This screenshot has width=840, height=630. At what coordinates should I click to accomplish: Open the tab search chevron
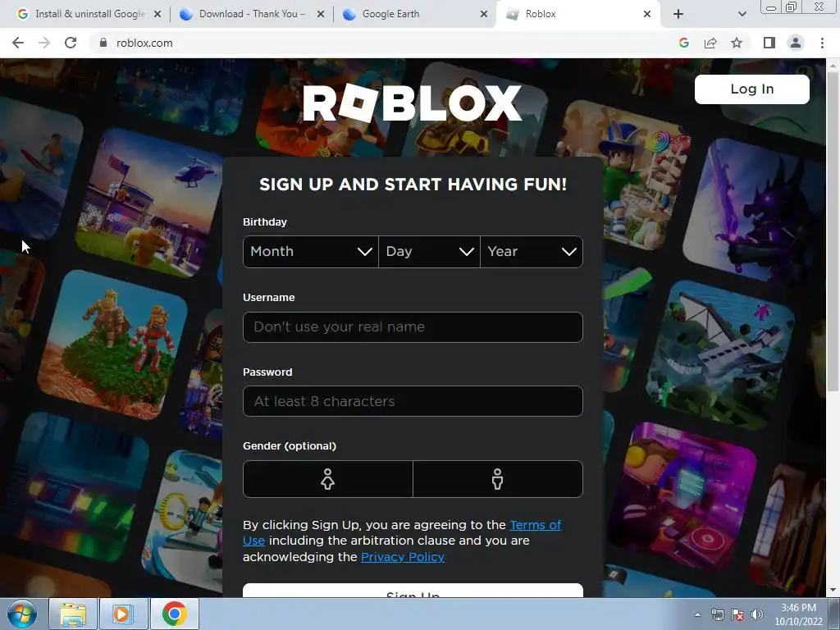pyautogui.click(x=742, y=15)
